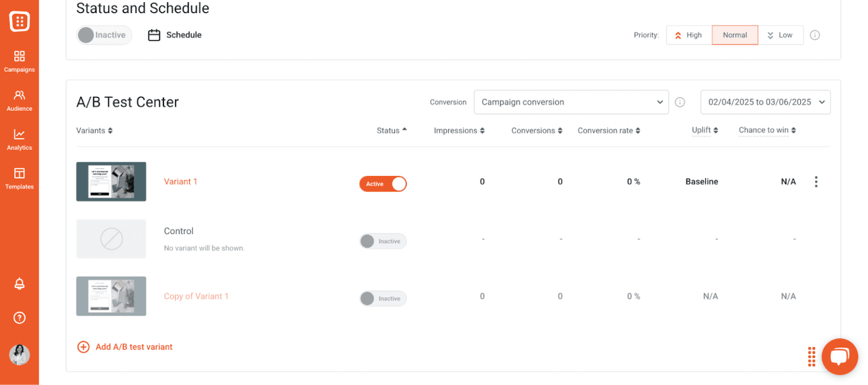Screen dimensions: 868x385
Task: Sort by Conversion rate column
Action: (608, 131)
